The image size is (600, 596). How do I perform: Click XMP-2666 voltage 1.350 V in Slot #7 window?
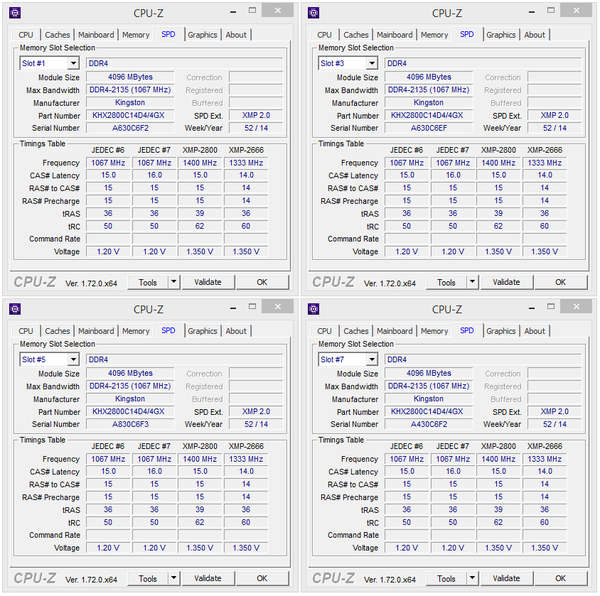click(x=545, y=548)
